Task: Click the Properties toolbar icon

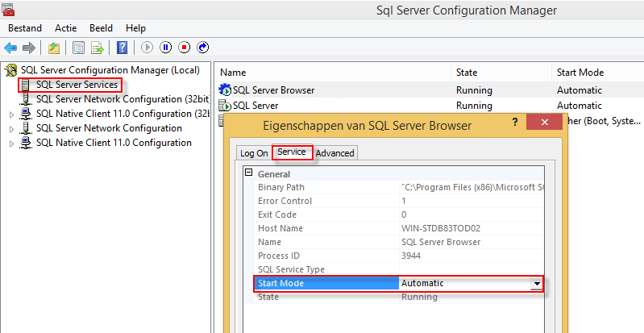Action: pos(78,48)
